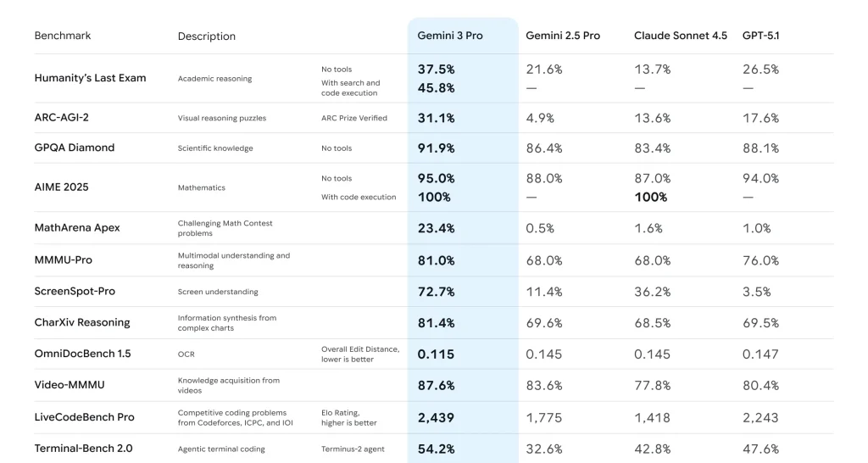Select the ARC-AGI-2 benchmark name
Image resolution: width=868 pixels, height=463 pixels.
point(63,118)
